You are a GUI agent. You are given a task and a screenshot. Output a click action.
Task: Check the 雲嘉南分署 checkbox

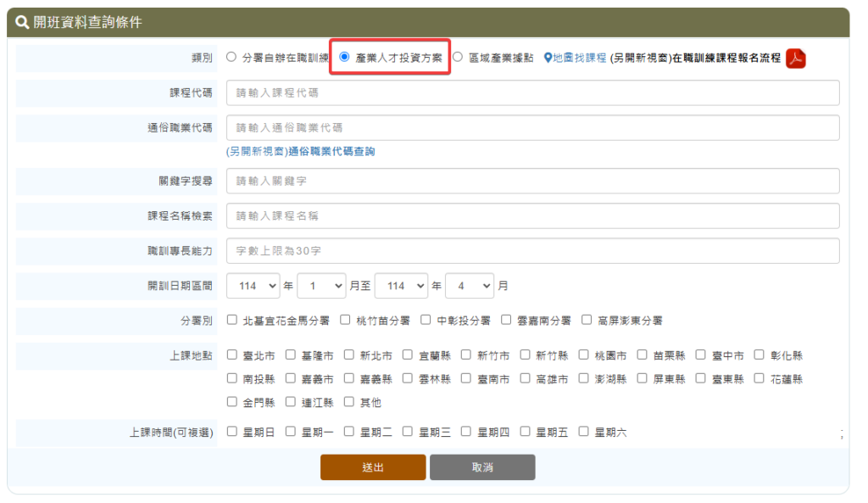pos(506,320)
